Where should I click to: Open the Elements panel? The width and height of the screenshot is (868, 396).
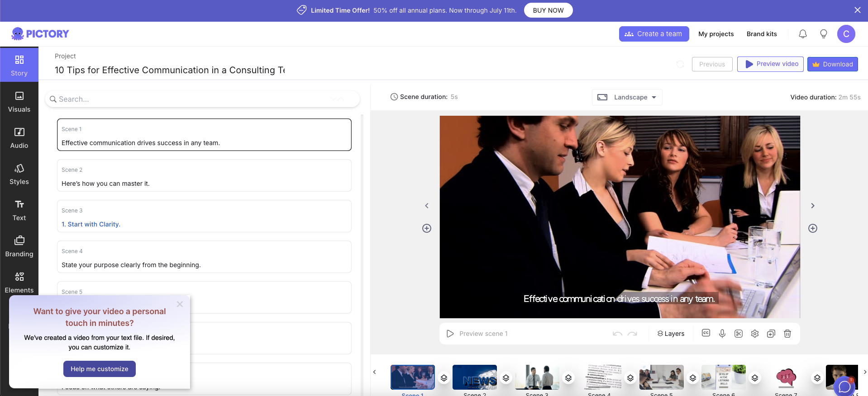pyautogui.click(x=19, y=283)
